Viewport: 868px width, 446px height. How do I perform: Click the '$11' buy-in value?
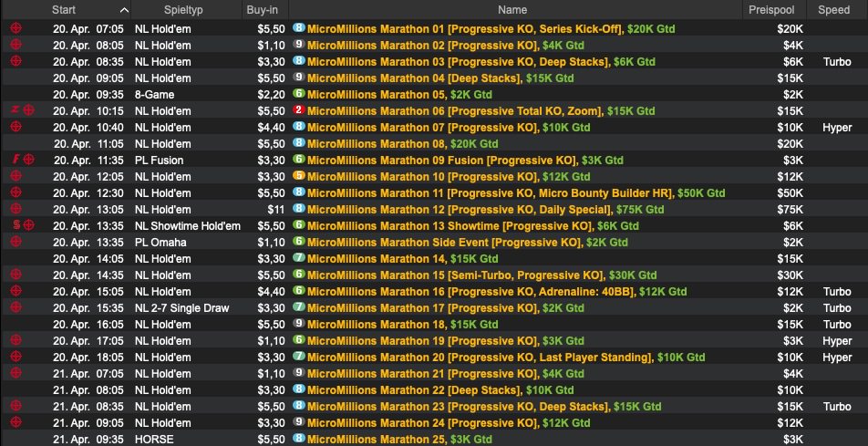(x=276, y=210)
